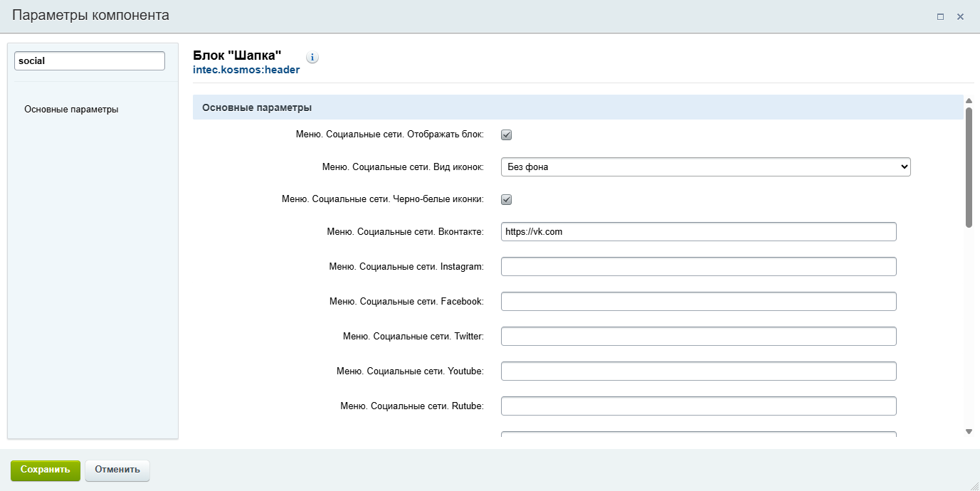Screen dimensions: 980x491
Task: Click the Twitter input field
Action: [698, 337]
